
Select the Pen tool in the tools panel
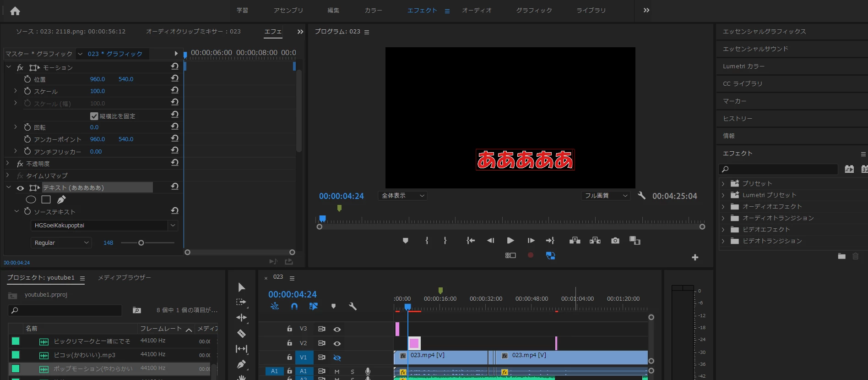[242, 364]
